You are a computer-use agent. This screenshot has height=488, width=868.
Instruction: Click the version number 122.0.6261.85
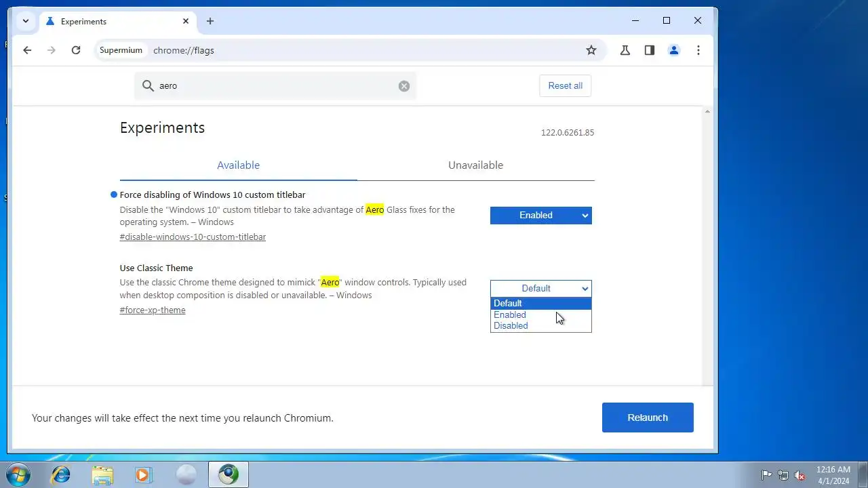point(568,133)
